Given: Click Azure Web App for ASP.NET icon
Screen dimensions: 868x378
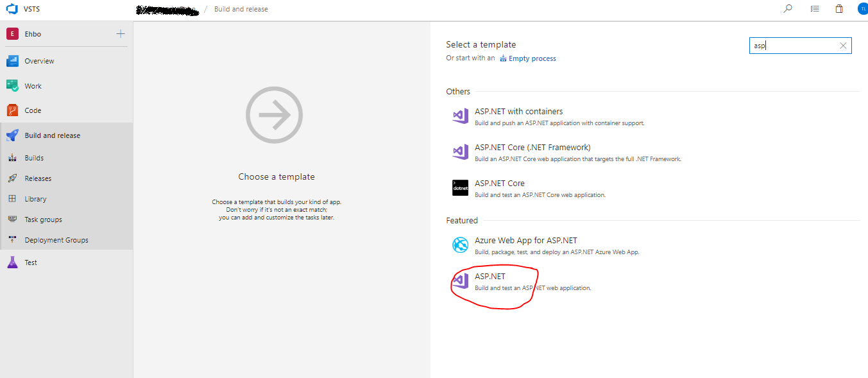Looking at the screenshot, I should tap(460, 245).
